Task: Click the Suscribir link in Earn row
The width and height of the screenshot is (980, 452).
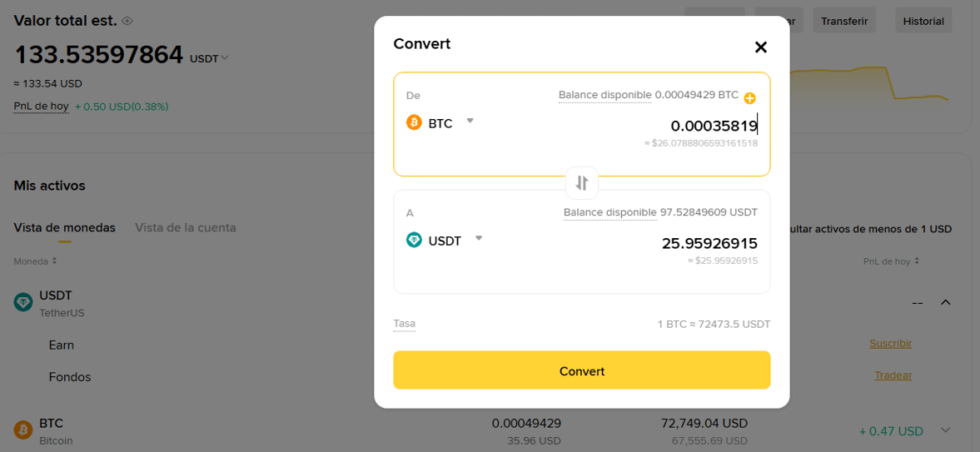Action: pyautogui.click(x=890, y=344)
